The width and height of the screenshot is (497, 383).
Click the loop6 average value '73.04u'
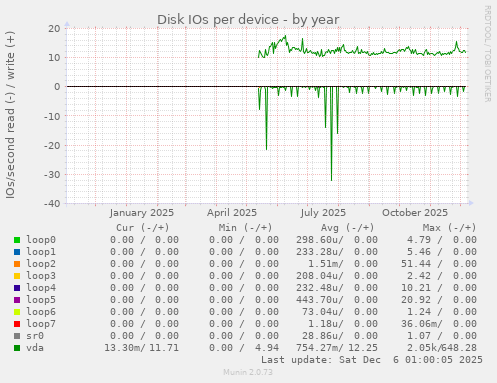click(x=320, y=312)
